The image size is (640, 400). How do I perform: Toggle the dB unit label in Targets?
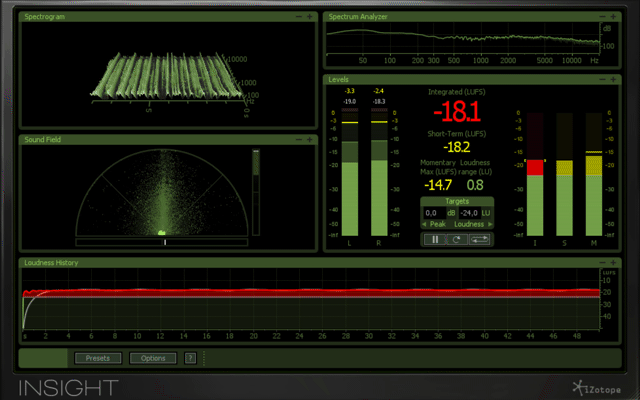pyautogui.click(x=450, y=212)
